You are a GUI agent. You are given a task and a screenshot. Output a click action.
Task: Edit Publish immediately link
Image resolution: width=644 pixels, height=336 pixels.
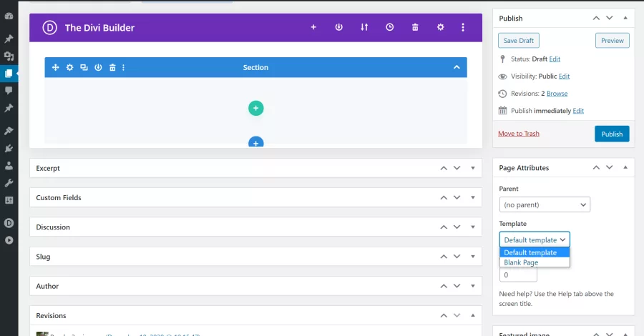[578, 111]
